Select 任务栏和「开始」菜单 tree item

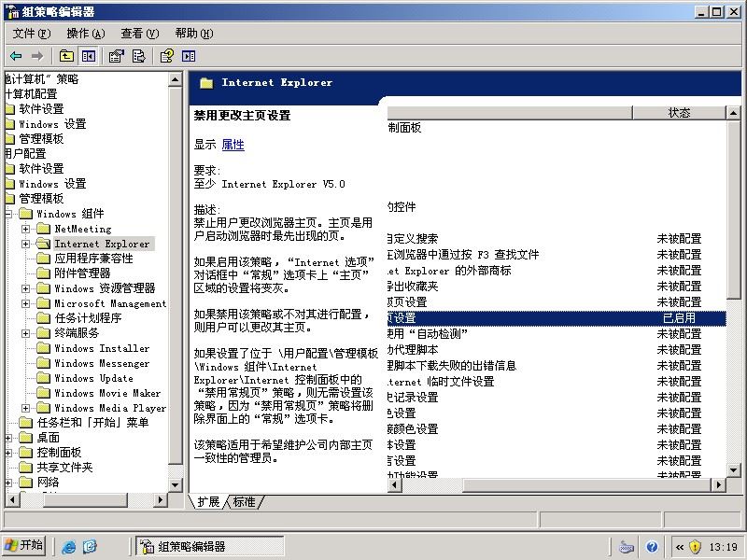coord(84,423)
